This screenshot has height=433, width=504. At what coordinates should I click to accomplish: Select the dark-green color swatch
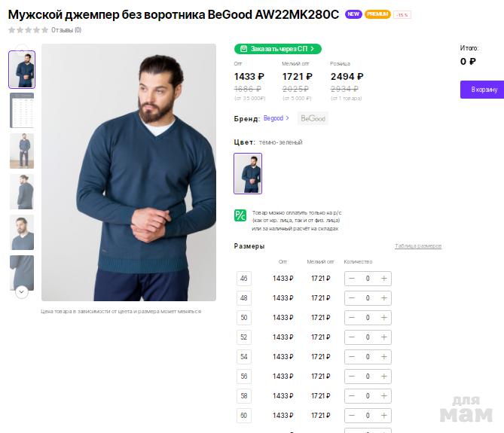tap(248, 173)
